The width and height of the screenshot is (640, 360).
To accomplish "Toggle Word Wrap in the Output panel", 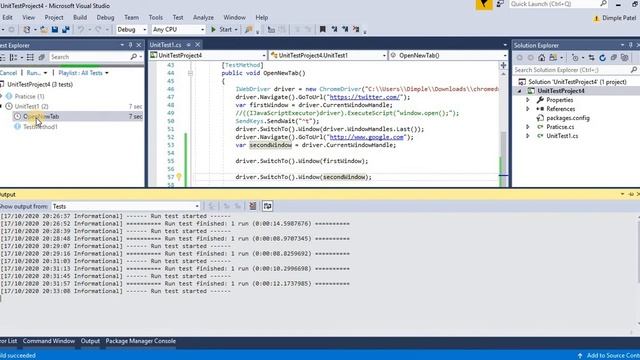I will coord(267,206).
